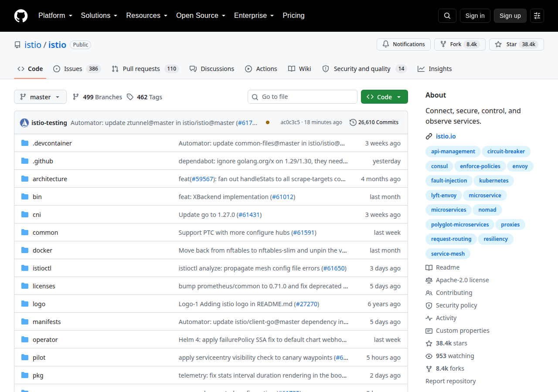Click the istio-testing avatar icon
The width and height of the screenshot is (558, 392).
coord(24,122)
